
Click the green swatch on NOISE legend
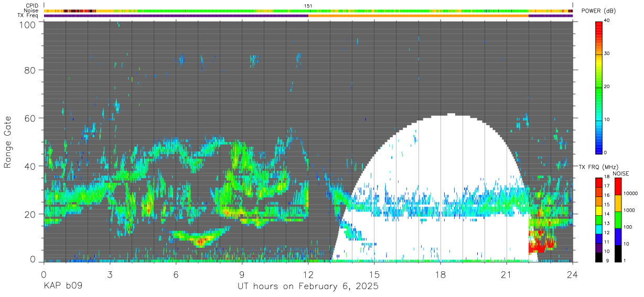click(618, 220)
